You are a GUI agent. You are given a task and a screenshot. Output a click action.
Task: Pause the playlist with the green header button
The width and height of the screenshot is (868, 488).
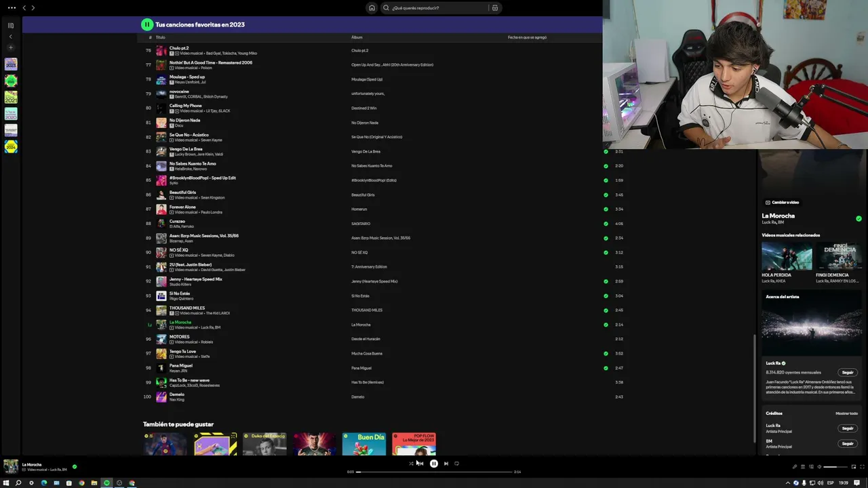point(147,24)
